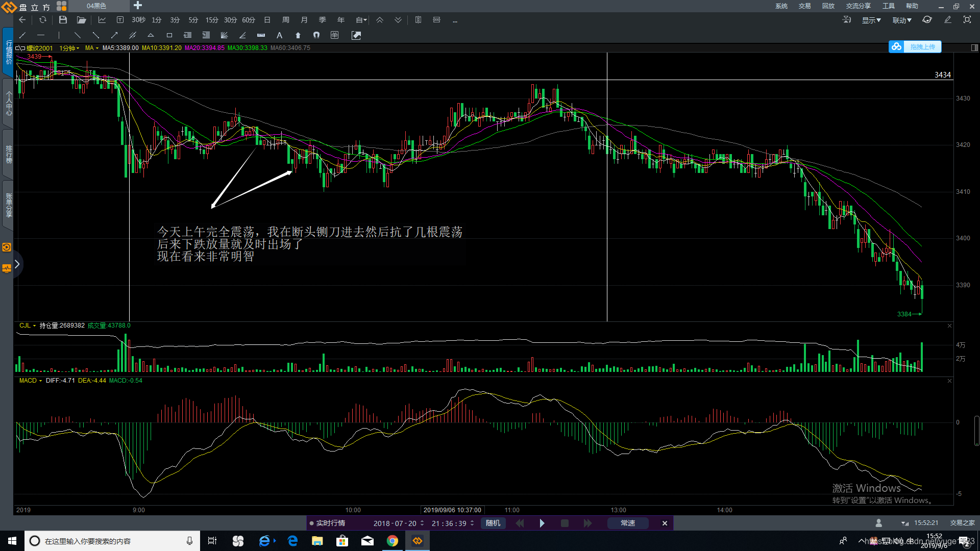Click the open folder icon
The image size is (980, 551).
81,20
